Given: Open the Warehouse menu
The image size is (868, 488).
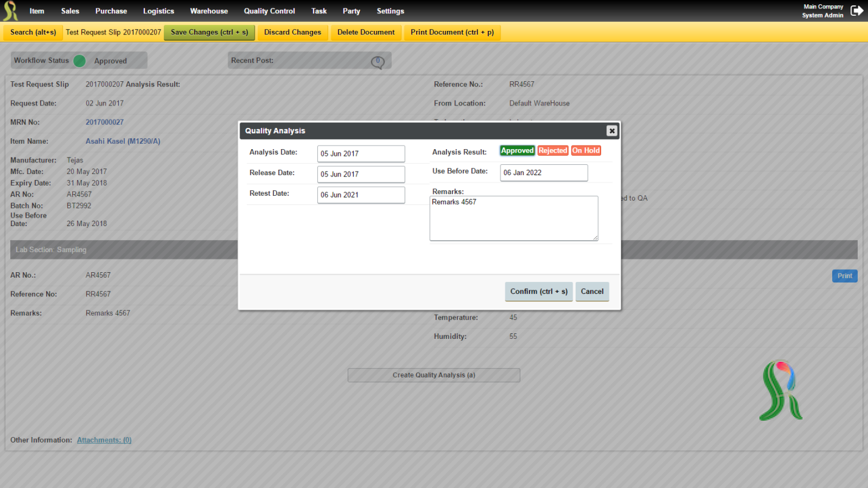Looking at the screenshot, I should pos(209,11).
